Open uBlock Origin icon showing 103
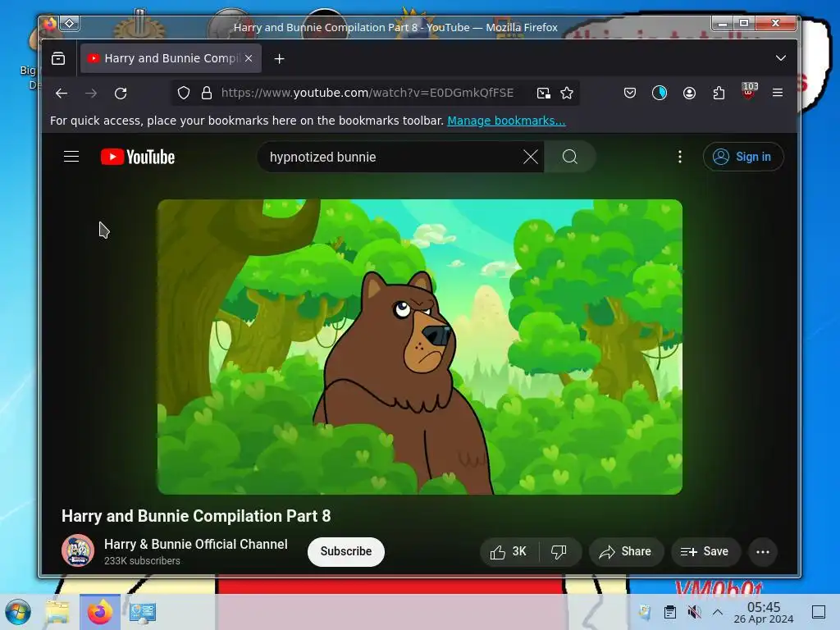This screenshot has width=840, height=630. (749, 91)
